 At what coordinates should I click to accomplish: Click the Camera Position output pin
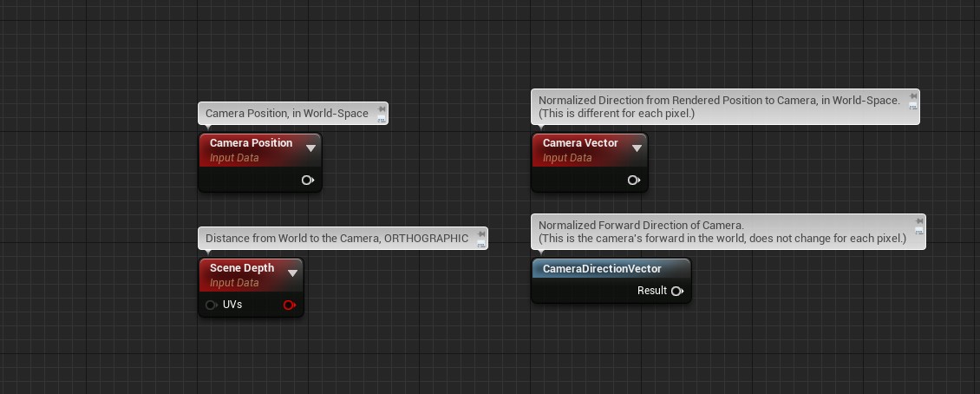click(307, 181)
